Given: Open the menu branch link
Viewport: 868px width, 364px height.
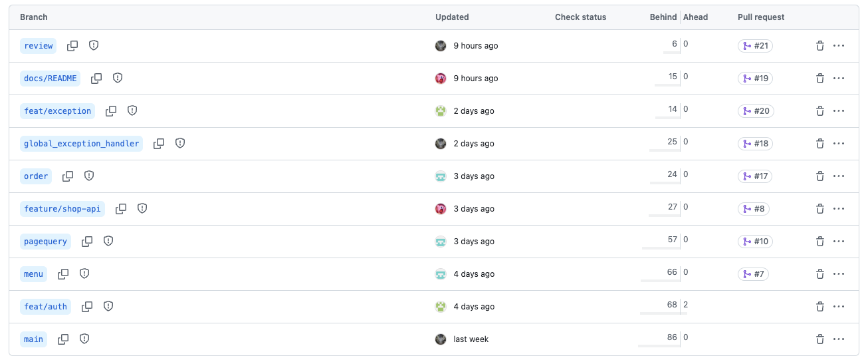Looking at the screenshot, I should tap(33, 274).
